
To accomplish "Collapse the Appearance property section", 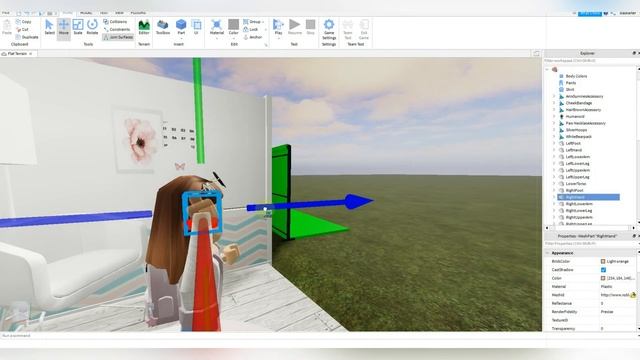I will point(547,253).
